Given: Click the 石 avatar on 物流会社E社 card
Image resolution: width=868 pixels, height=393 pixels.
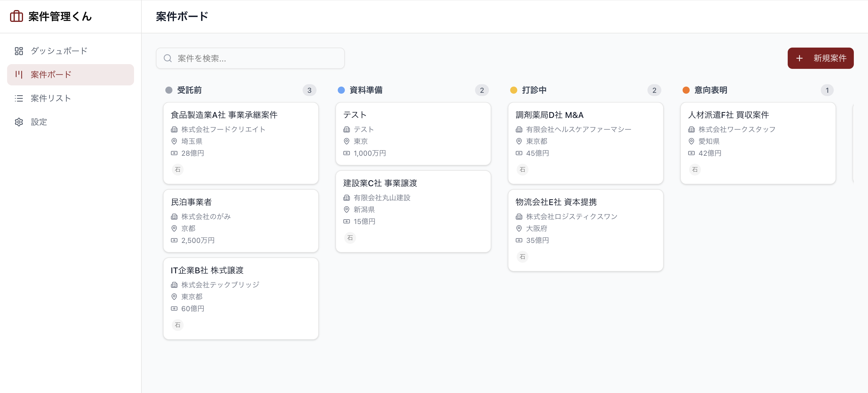Looking at the screenshot, I should (x=522, y=257).
